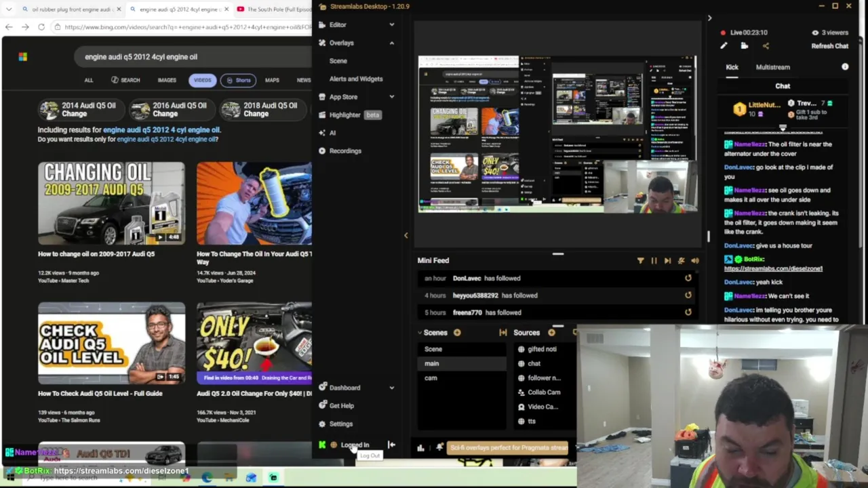Open the AI section in the sidebar

(x=332, y=133)
